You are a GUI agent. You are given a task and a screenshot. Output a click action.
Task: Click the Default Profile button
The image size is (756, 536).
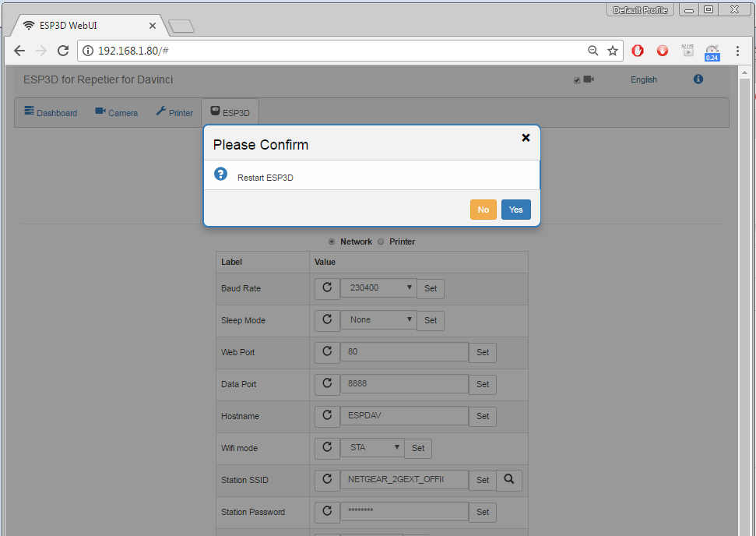click(640, 9)
